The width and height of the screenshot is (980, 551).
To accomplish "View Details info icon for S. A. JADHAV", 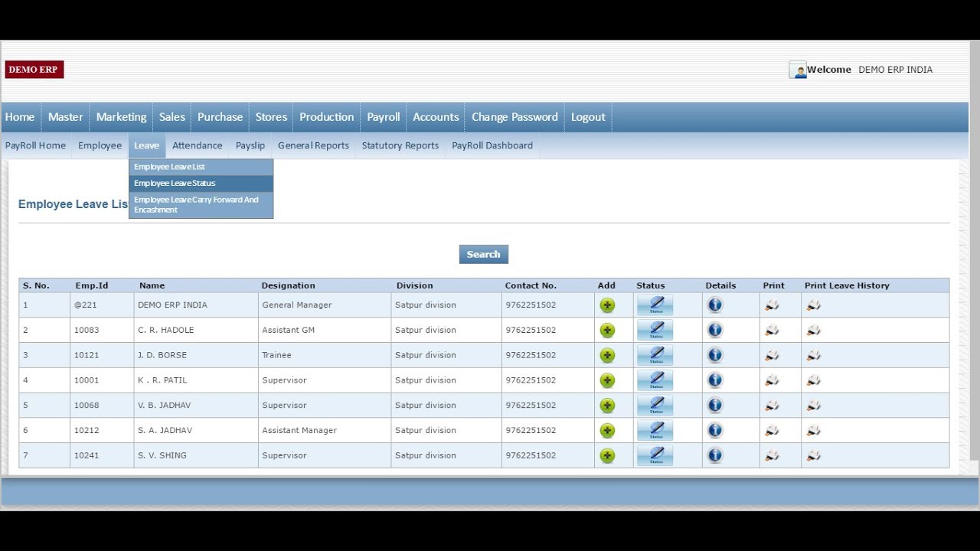I will (715, 430).
